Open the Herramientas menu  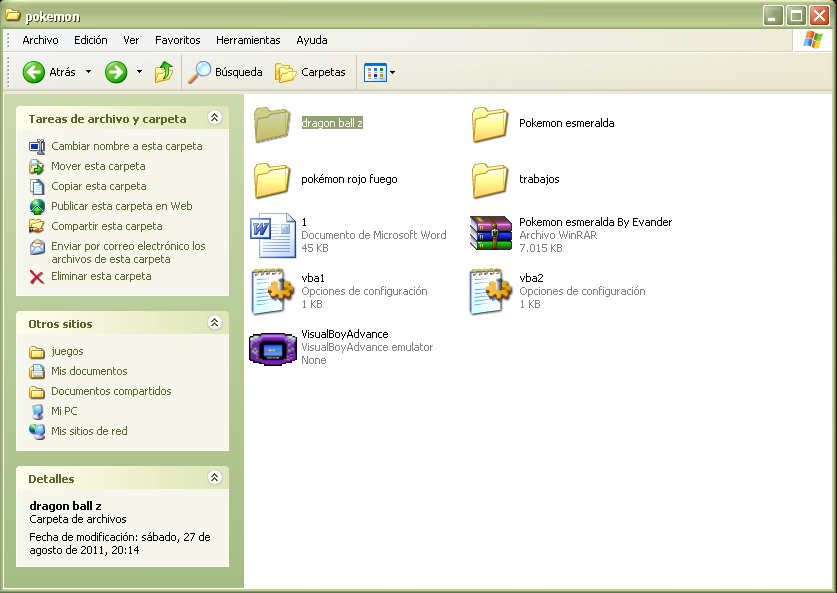point(248,40)
